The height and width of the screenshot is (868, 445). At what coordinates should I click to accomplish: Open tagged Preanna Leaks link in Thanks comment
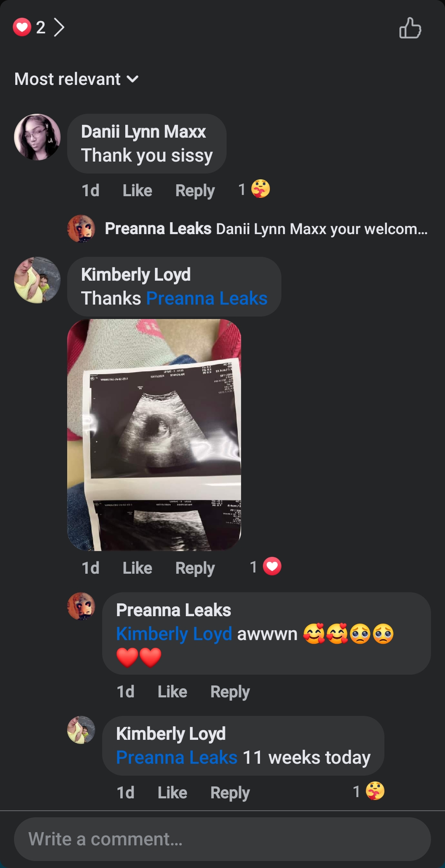click(207, 298)
